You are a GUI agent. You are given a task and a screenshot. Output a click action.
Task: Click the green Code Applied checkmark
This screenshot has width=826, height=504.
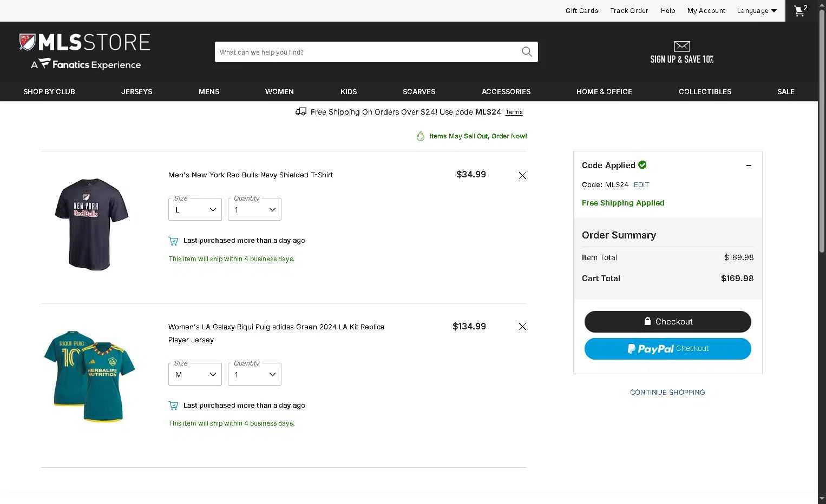(x=643, y=165)
